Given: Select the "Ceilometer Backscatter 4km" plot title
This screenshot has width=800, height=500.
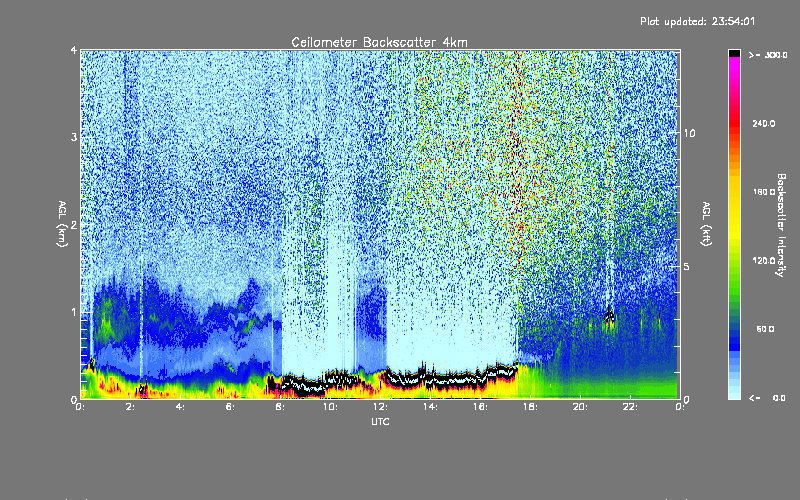Looking at the screenshot, I should 379,42.
